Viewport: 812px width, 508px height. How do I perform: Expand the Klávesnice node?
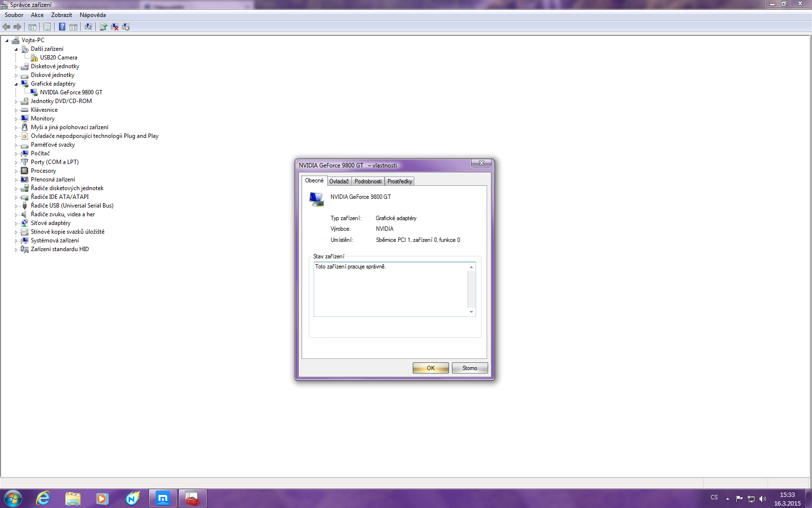[x=16, y=110]
